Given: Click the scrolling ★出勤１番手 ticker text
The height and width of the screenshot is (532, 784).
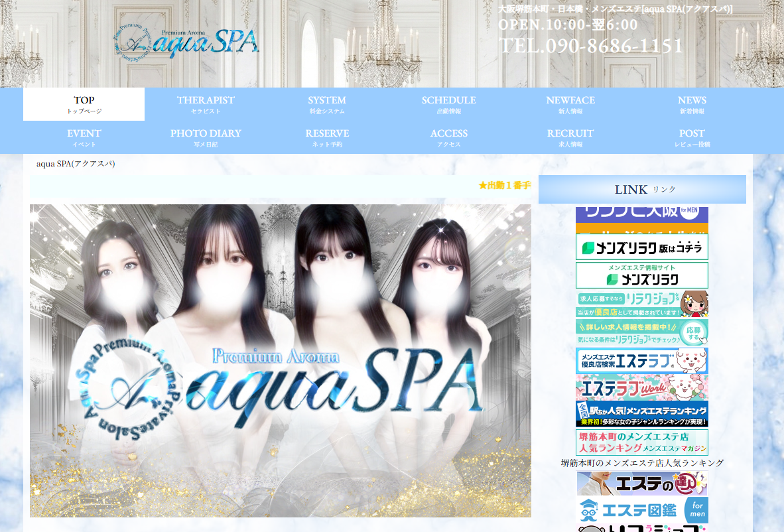Looking at the screenshot, I should tap(505, 186).
